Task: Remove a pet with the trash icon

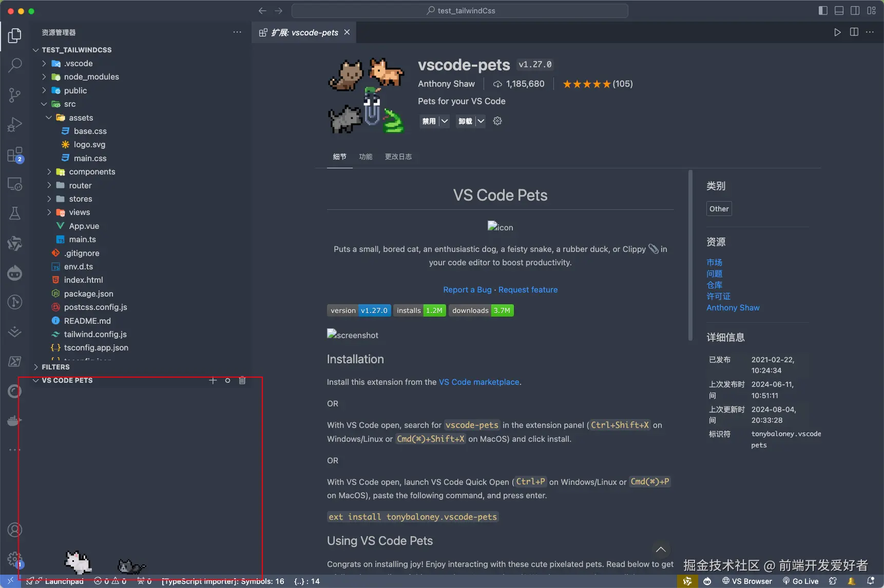Action: pos(242,380)
